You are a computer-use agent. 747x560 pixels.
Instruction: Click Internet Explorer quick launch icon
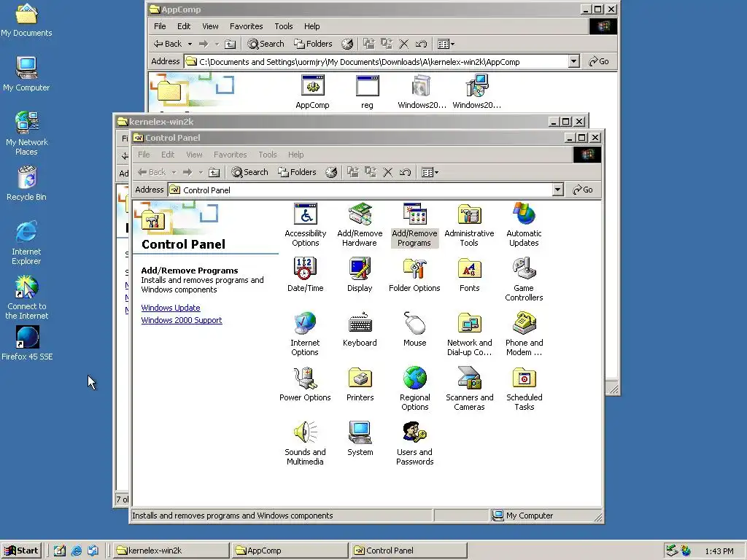coord(76,551)
